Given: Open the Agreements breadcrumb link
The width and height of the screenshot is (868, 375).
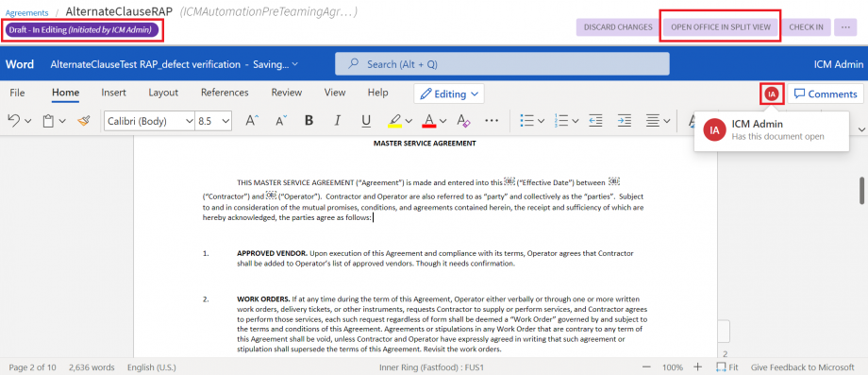Looking at the screenshot, I should (26, 12).
